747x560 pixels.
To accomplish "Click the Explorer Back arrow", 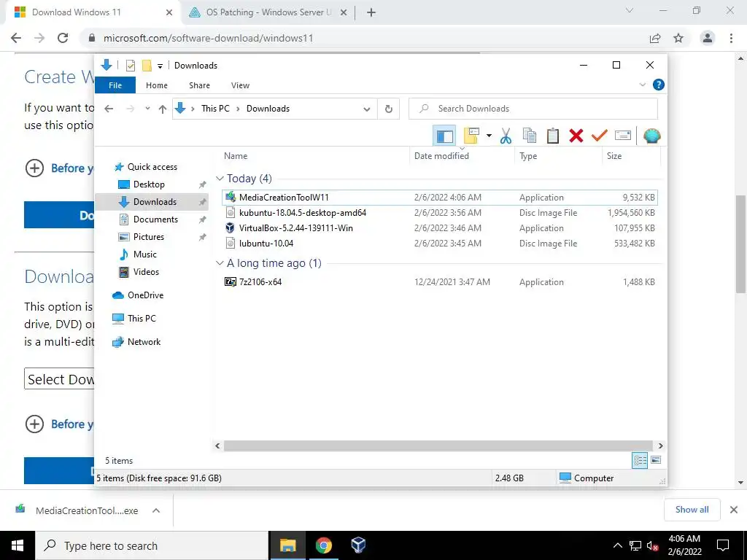I will point(109,109).
